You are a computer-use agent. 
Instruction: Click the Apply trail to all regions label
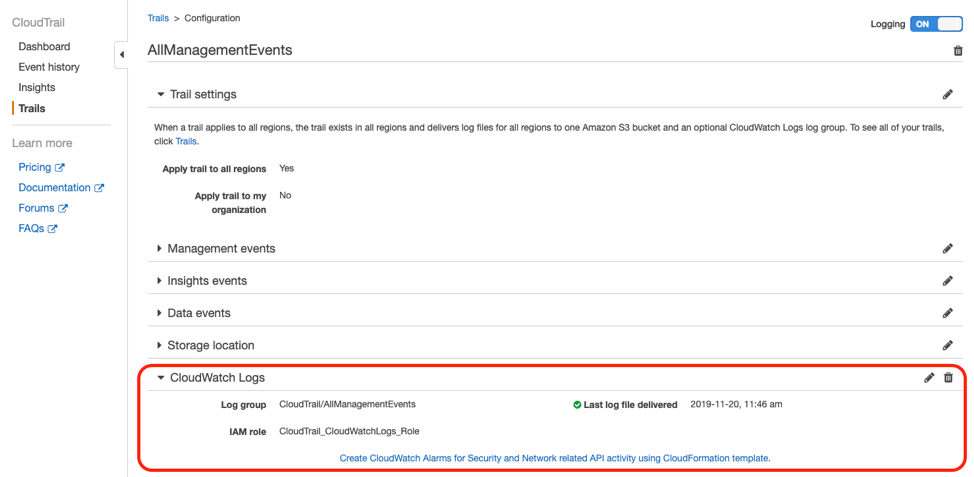214,169
